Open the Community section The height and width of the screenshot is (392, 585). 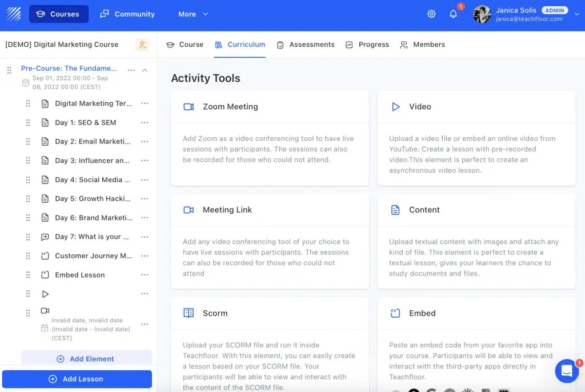pyautogui.click(x=127, y=14)
